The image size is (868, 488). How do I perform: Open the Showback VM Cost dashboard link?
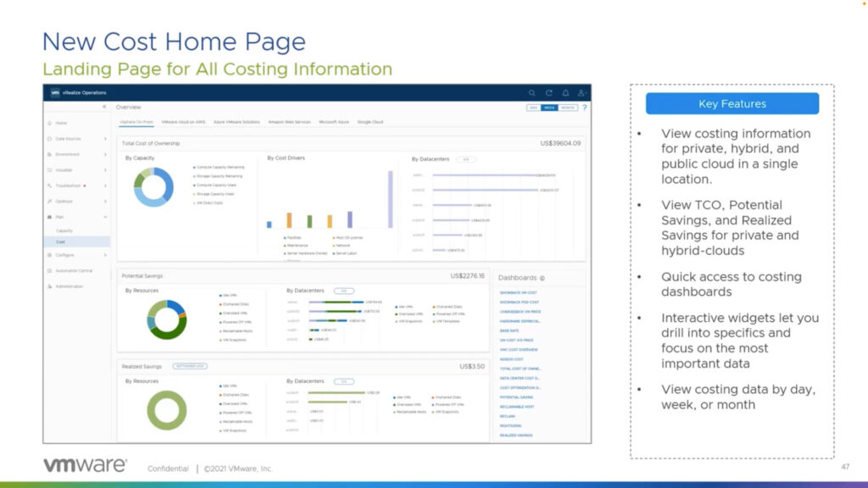pos(518,292)
